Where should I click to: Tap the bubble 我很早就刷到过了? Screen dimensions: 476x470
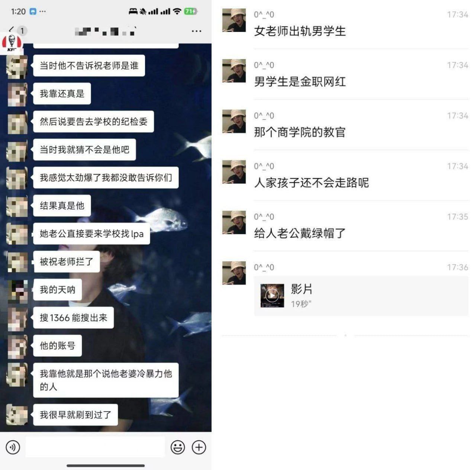tap(75, 415)
